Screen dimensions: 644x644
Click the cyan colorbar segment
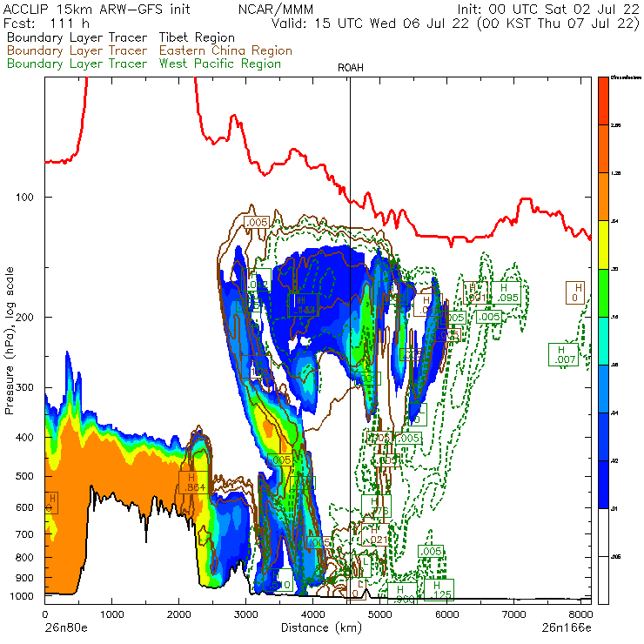(x=603, y=341)
